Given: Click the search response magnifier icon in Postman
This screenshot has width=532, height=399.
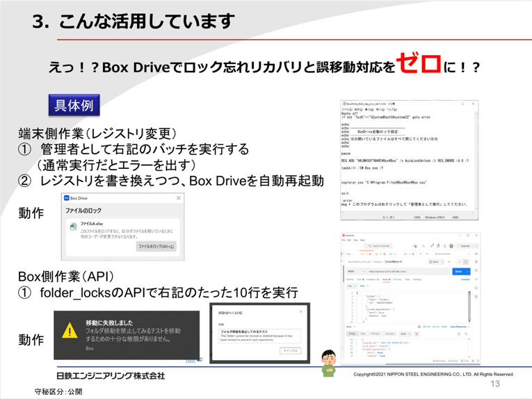Looking at the screenshot, I should (x=466, y=334).
